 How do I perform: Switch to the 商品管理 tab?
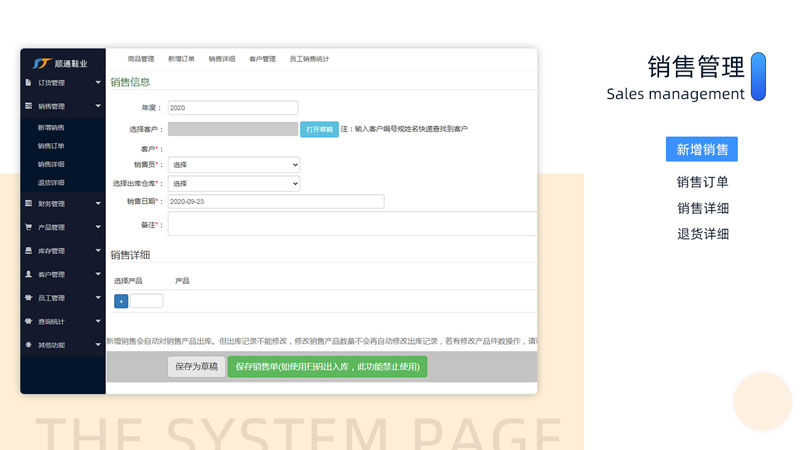[141, 60]
